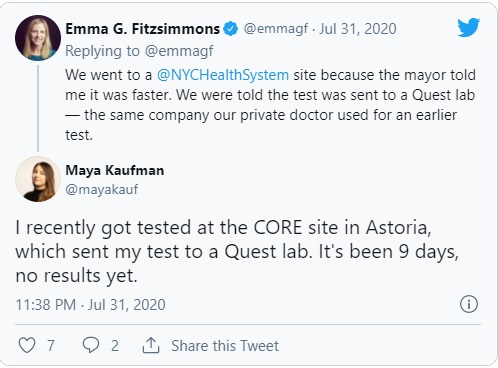498x368 pixels.
Task: Open the tweet info circle icon
Action: point(469,304)
